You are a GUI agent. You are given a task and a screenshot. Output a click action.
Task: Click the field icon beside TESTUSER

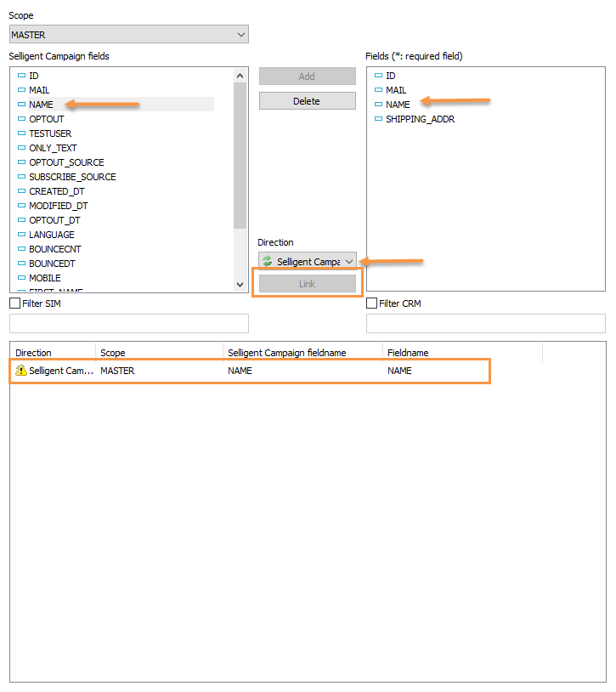click(21, 133)
